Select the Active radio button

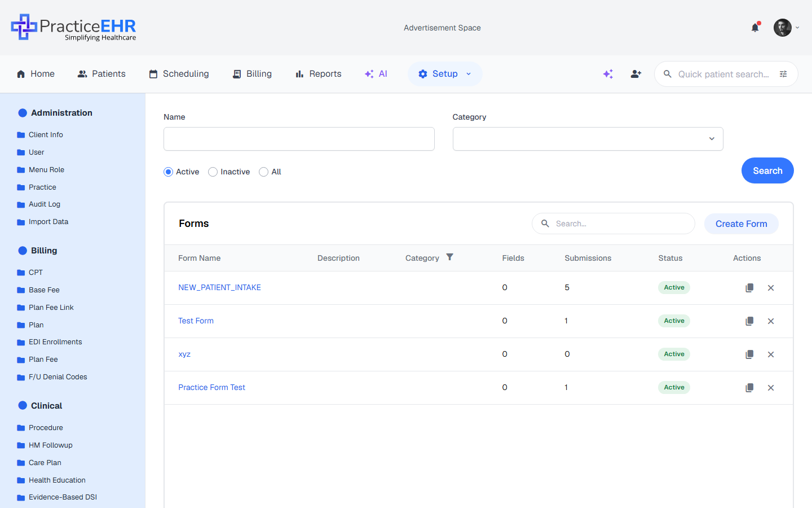(x=168, y=172)
